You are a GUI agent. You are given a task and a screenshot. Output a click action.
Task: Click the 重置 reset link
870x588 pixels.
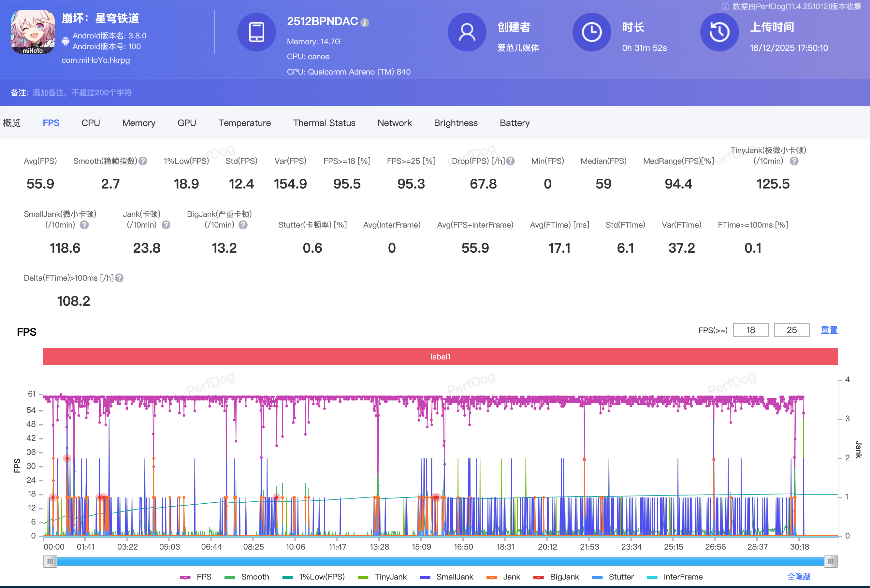829,330
